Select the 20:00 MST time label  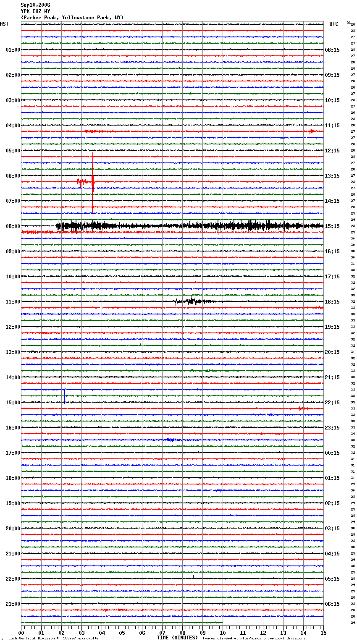(13, 529)
